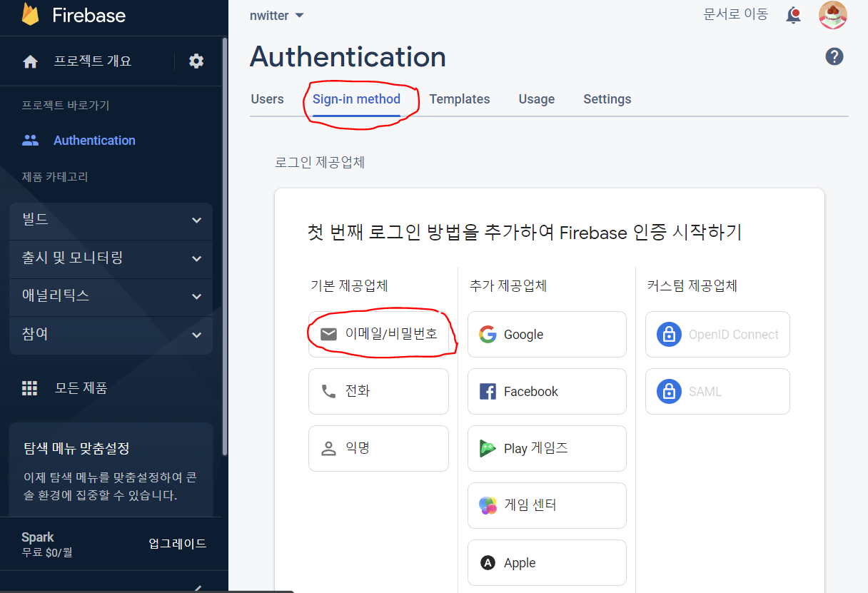Click the all products grid icon

pyautogui.click(x=29, y=388)
